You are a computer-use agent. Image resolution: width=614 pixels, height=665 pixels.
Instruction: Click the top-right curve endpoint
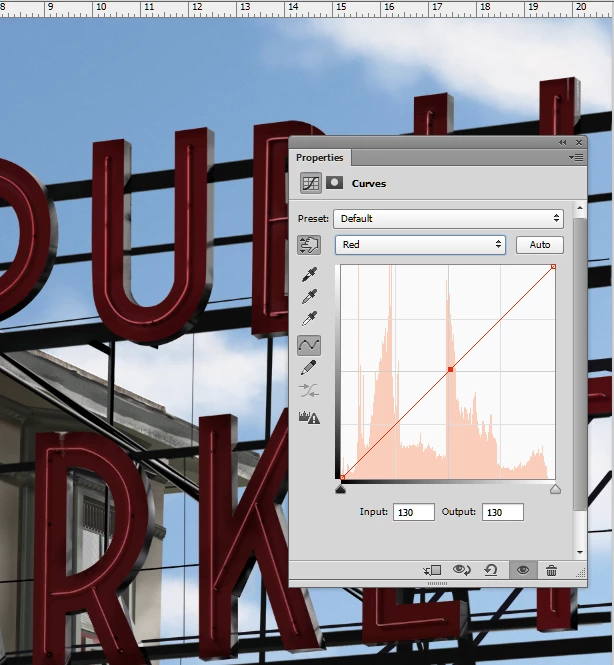pos(553,266)
